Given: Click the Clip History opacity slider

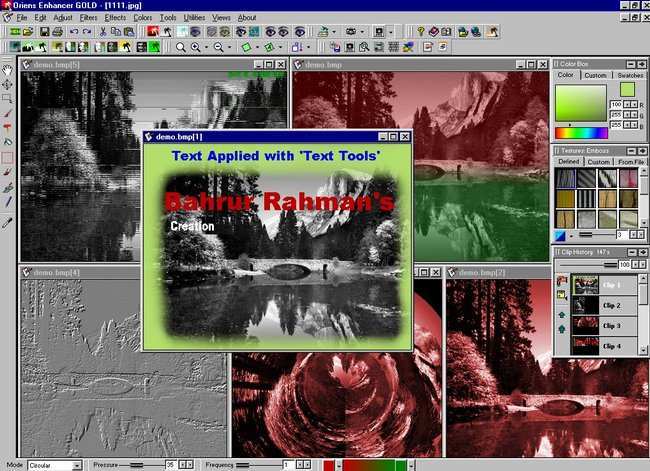Looking at the screenshot, I should click(588, 265).
